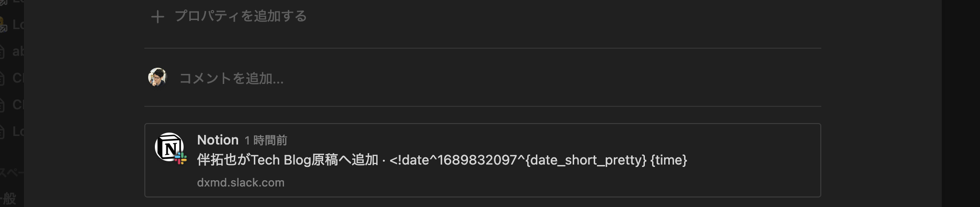Open the dxmd.slack.com link
Image resolution: width=980 pixels, height=207 pixels.
point(240,183)
